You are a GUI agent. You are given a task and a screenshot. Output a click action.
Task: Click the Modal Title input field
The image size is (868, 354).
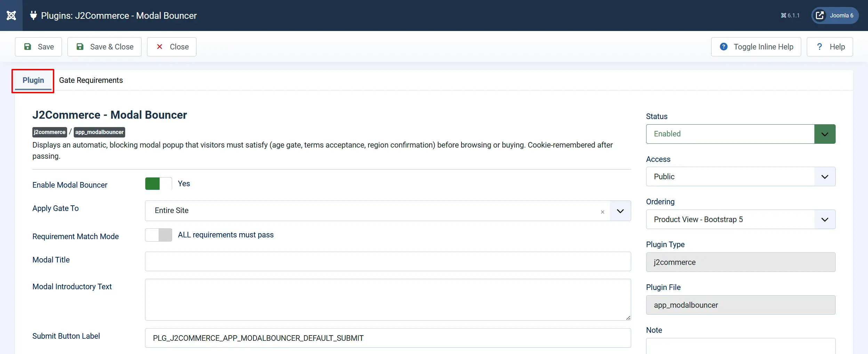(388, 261)
